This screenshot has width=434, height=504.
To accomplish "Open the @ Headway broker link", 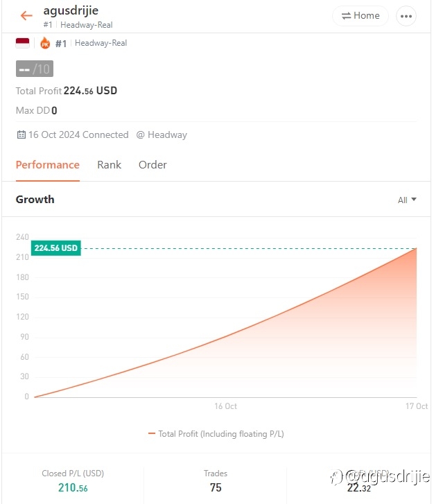I will click(x=162, y=134).
